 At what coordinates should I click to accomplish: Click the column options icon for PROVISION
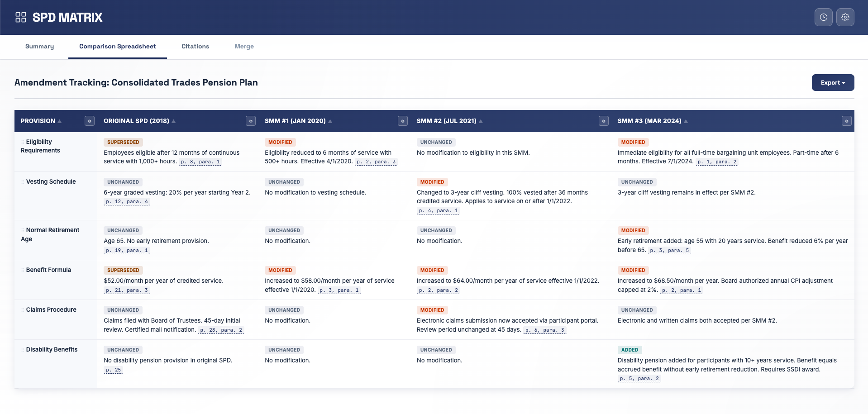(x=89, y=121)
